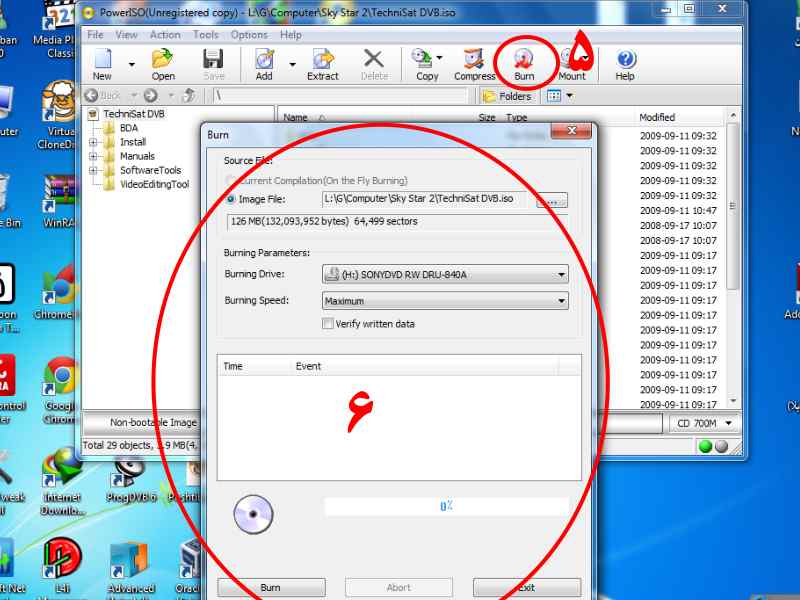Click the New toolbar icon
The height and width of the screenshot is (600, 800).
tap(103, 64)
